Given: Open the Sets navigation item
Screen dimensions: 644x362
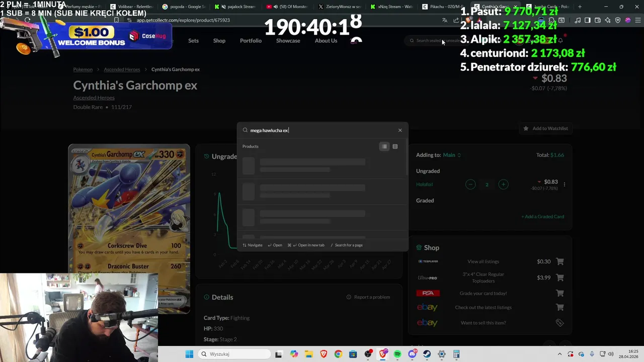Looking at the screenshot, I should pyautogui.click(x=193, y=41).
